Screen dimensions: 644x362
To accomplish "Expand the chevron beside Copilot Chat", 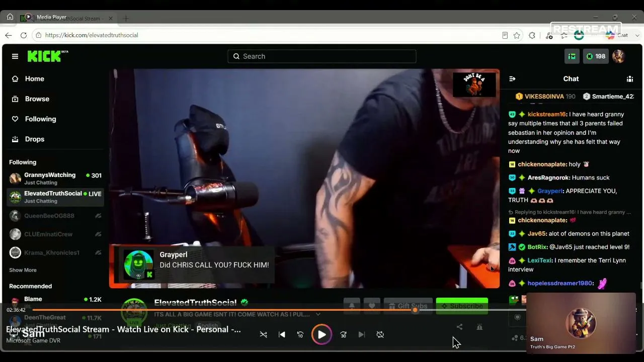I will [x=637, y=35].
